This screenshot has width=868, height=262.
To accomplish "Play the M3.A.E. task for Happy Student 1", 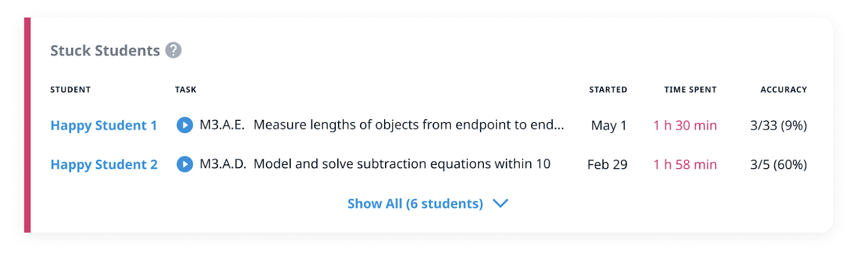I will (x=184, y=125).
